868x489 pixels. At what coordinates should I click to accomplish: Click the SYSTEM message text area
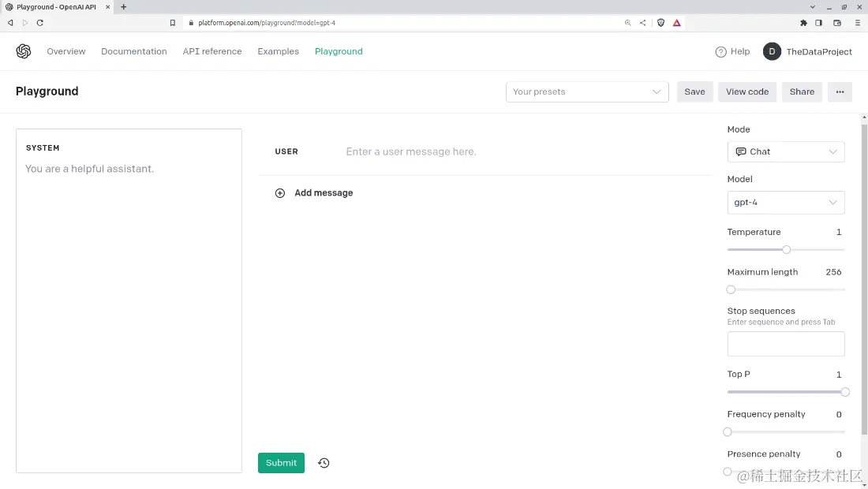click(129, 301)
